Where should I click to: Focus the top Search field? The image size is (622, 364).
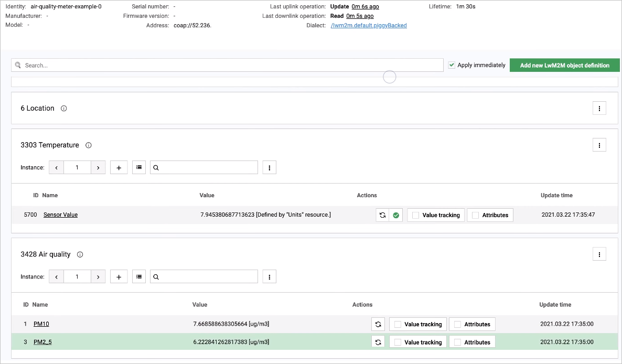(227, 65)
